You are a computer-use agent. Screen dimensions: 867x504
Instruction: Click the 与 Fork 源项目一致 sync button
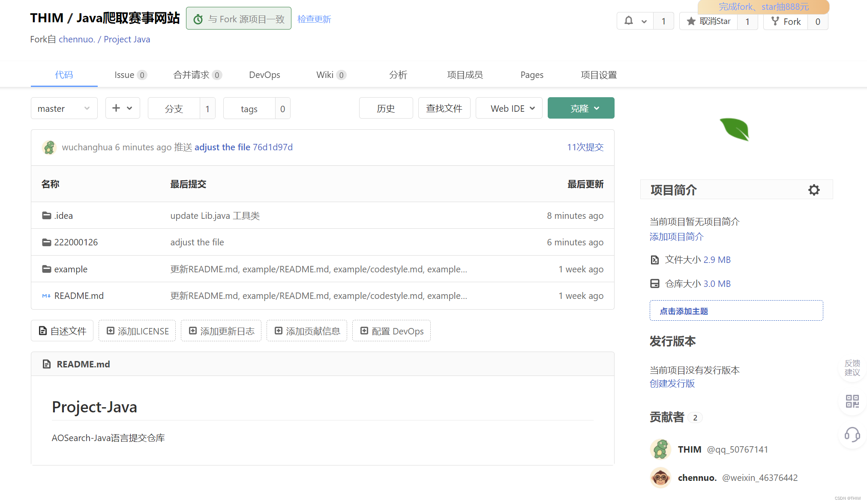239,18
